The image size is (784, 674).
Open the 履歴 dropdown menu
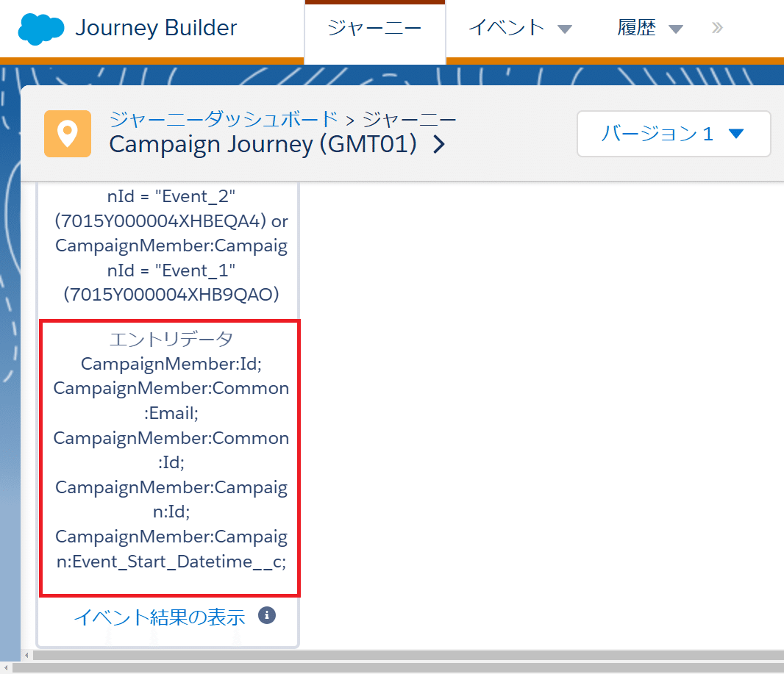click(x=675, y=28)
